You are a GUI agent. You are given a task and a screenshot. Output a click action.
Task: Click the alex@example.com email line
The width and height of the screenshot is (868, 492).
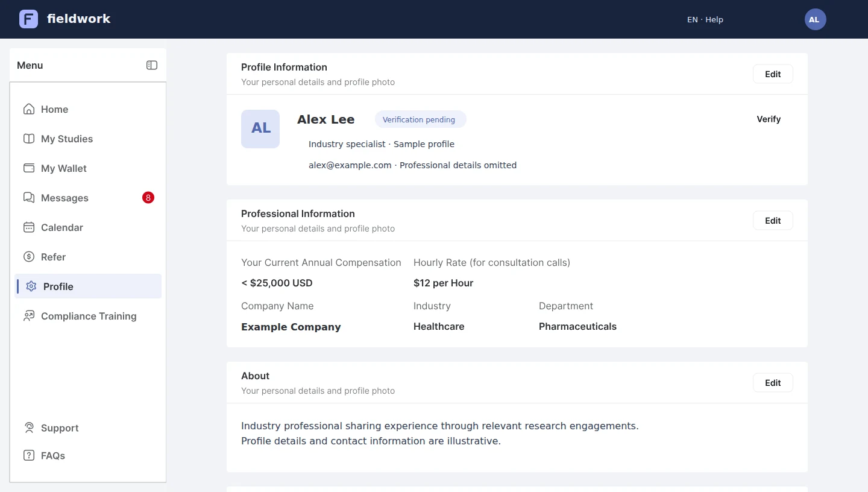pos(412,165)
